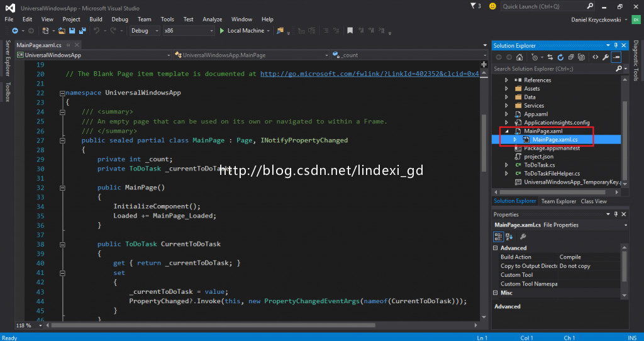Save the current file with the floppy icon
Image resolution: width=644 pixels, height=341 pixels.
[72, 31]
